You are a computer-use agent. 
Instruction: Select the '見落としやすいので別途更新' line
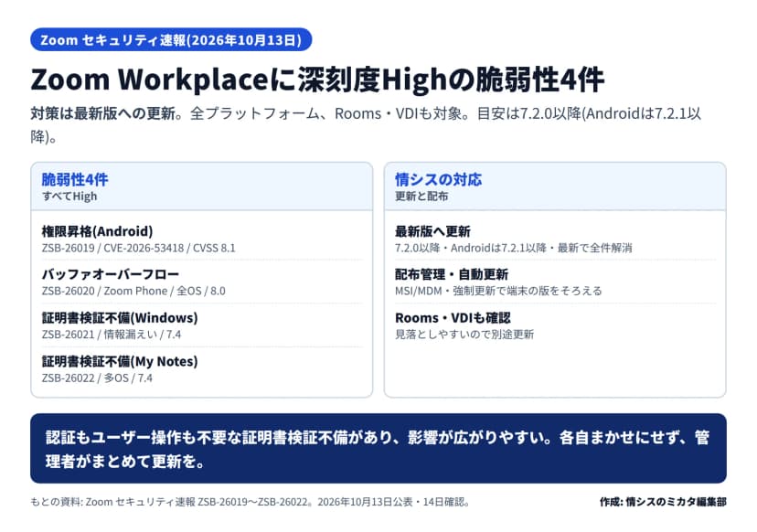(464, 335)
